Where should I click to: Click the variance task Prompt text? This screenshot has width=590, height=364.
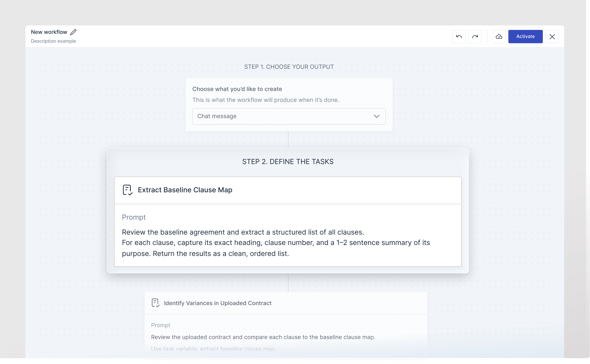(x=161, y=325)
